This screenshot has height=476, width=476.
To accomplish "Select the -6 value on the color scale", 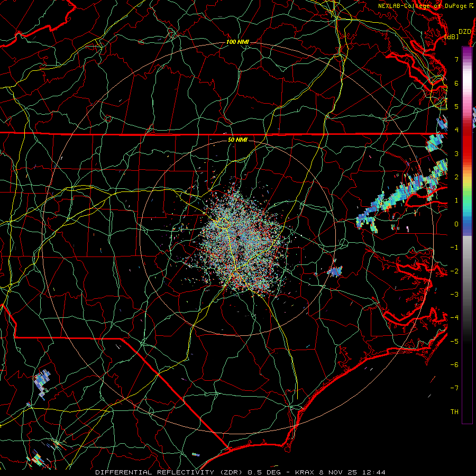I will (454, 365).
